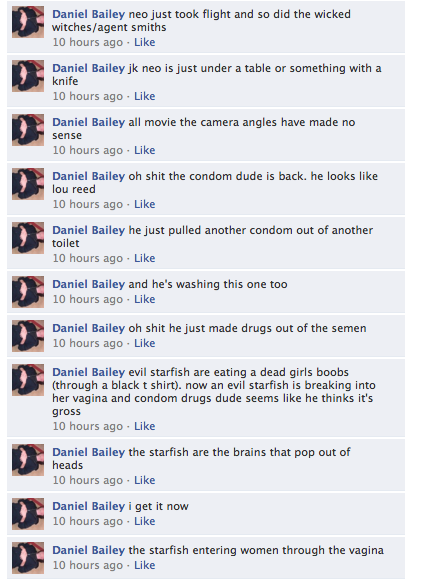This screenshot has height=580, width=436.
Task: Open Daniel Bailey's name on the 'i get it now' comment
Action: 88,506
